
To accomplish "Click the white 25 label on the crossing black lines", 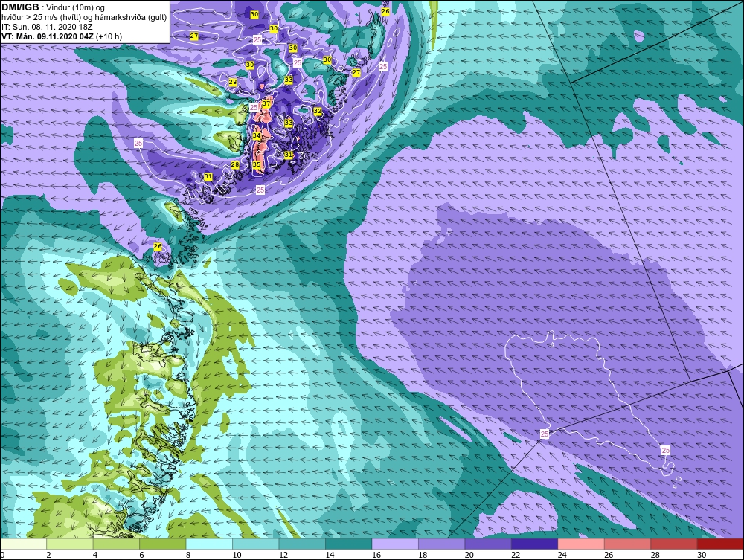I will 545,434.
